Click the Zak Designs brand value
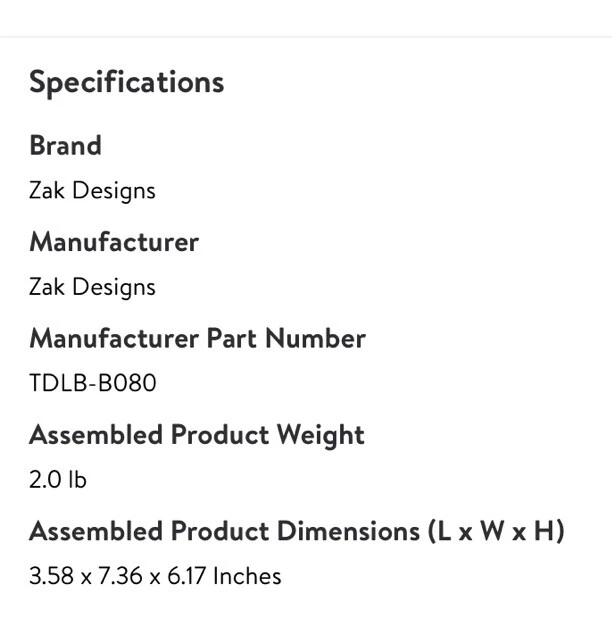 (x=92, y=191)
